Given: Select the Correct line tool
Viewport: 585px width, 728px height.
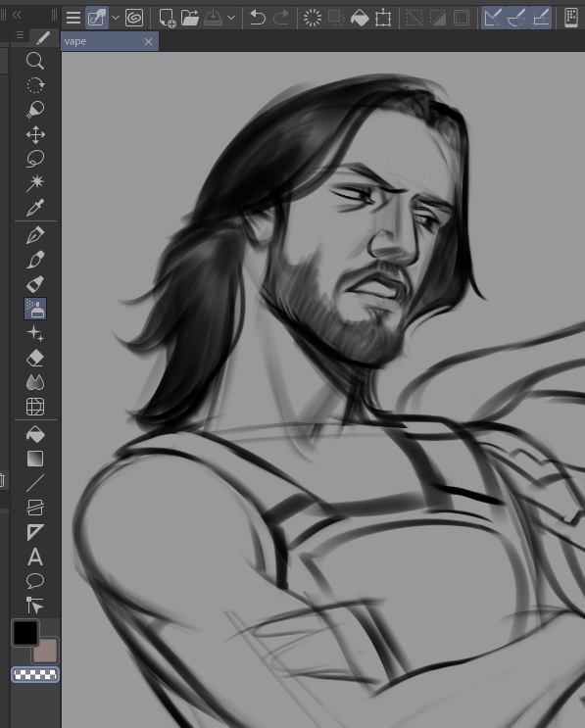Looking at the screenshot, I should (x=35, y=606).
